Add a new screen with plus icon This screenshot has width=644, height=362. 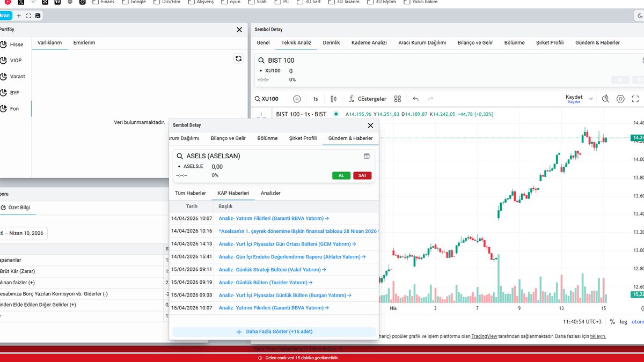tap(19, 16)
